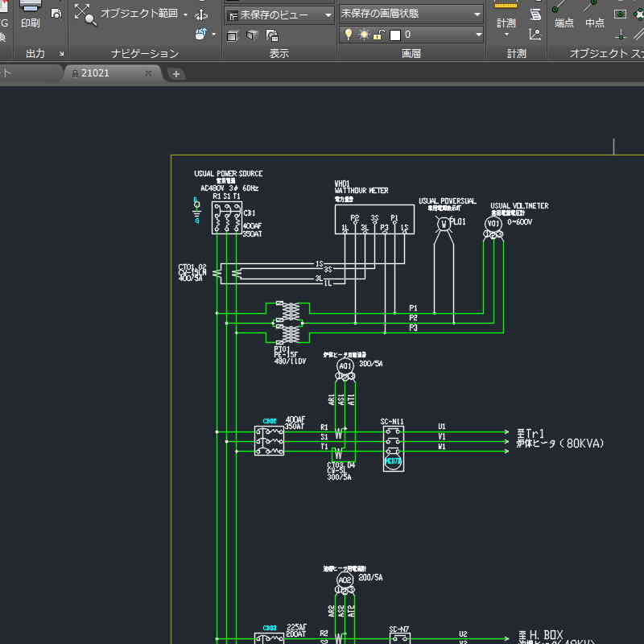This screenshot has height=644, width=644.
Task: Open the 未保存のビュー view dropdown
Action: [279, 15]
